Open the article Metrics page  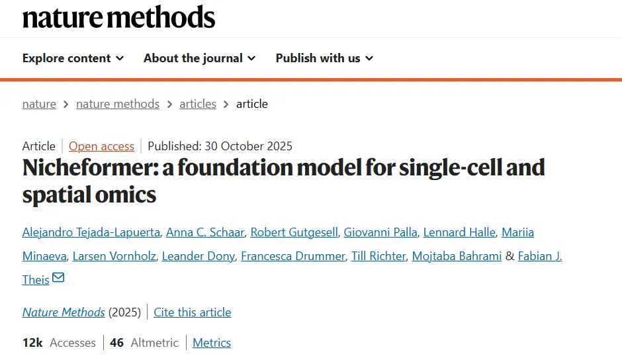pos(212,343)
